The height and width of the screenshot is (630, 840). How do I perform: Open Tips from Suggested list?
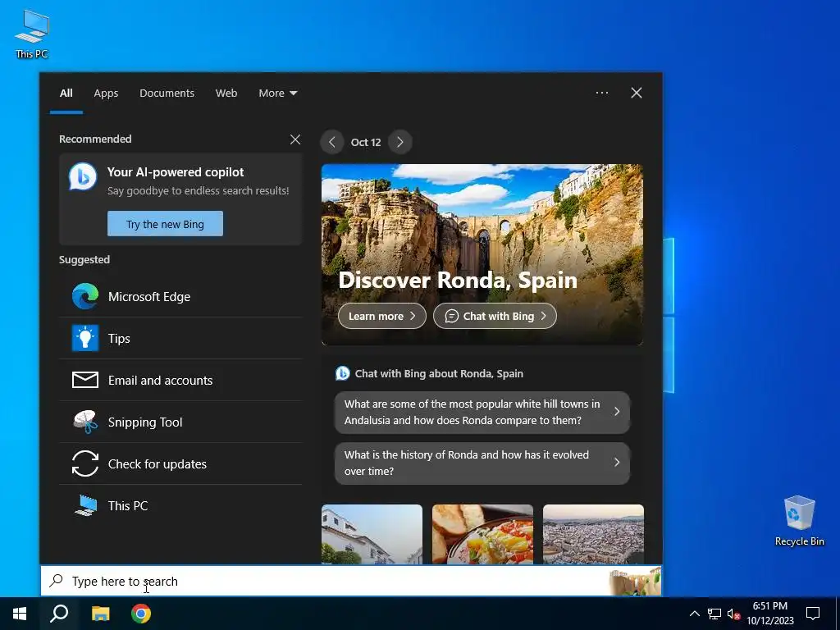(x=181, y=338)
